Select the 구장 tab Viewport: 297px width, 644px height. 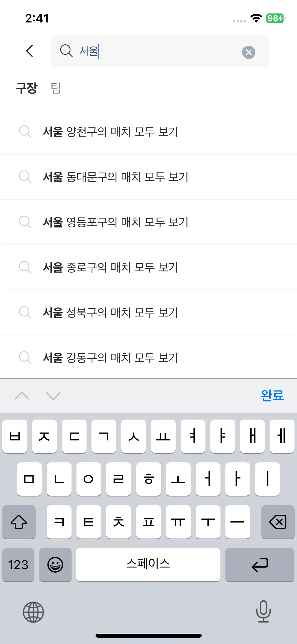coord(27,88)
